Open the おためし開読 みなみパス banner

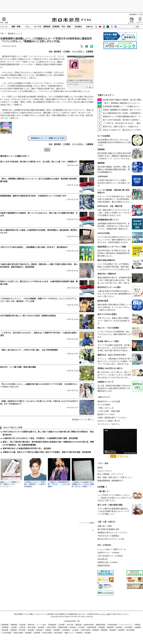pyautogui.click(x=120, y=36)
